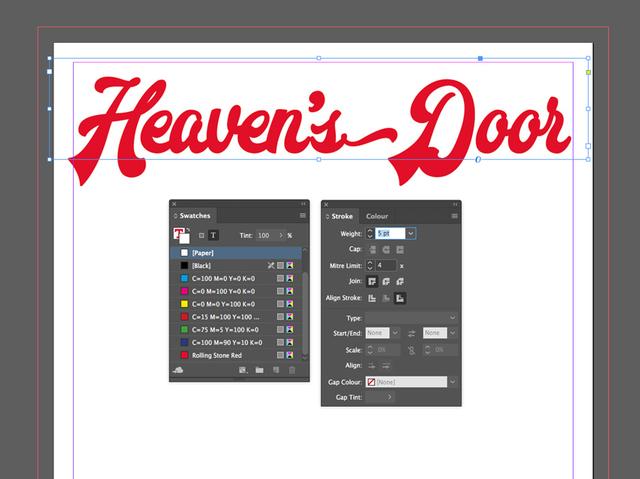Open the Colour panel tab
The height and width of the screenshot is (479, 640).
377,216
